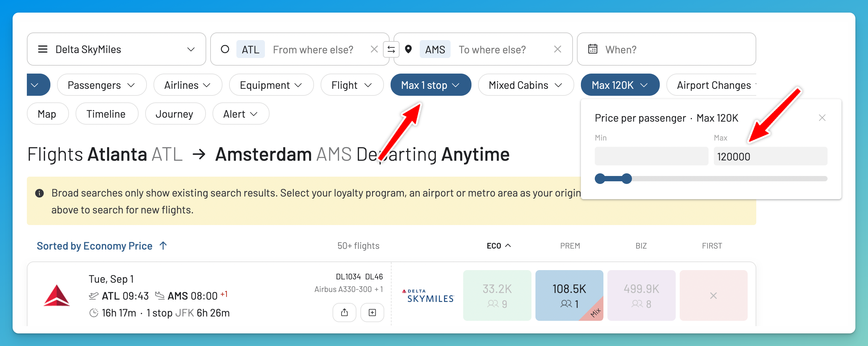Click the calendar icon
Viewport: 868px width, 346px height.
[593, 49]
